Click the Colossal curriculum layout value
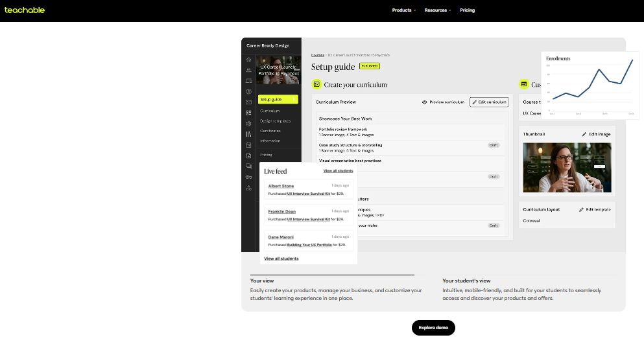Image resolution: width=644 pixels, height=344 pixels. (531, 221)
